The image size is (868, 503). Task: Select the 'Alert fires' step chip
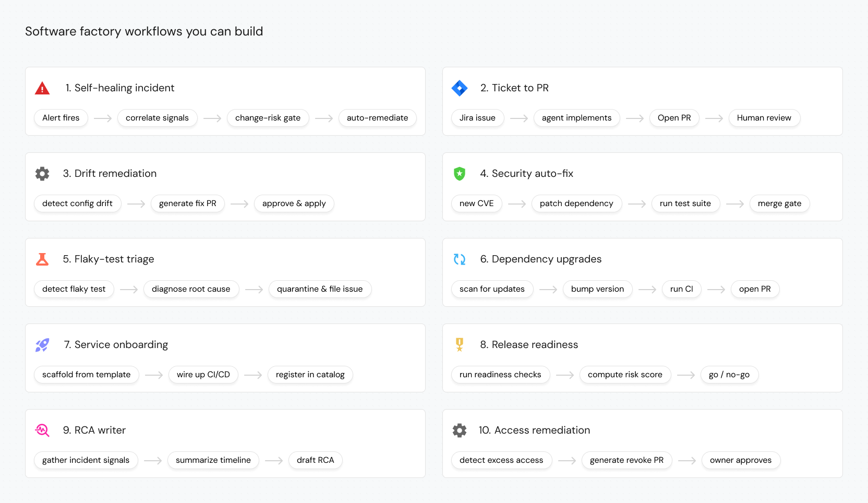pos(61,118)
